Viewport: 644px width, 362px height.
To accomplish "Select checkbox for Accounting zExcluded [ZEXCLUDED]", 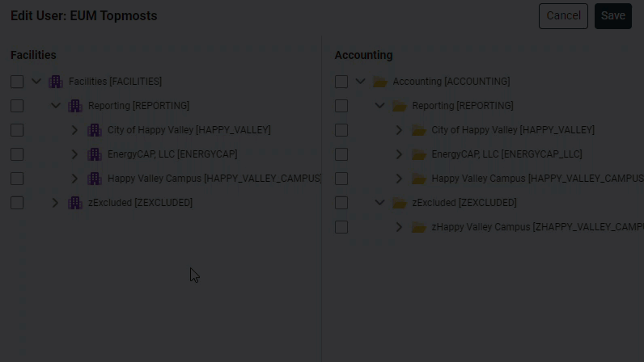I will 341,203.
